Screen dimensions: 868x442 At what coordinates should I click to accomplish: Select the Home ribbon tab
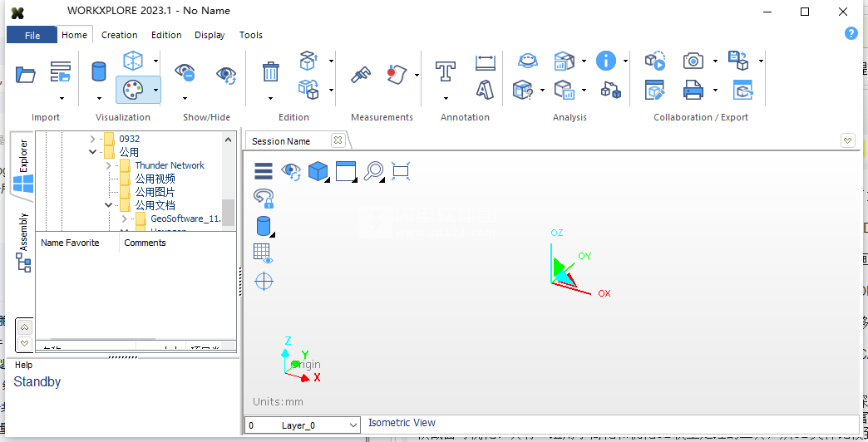pyautogui.click(x=74, y=35)
